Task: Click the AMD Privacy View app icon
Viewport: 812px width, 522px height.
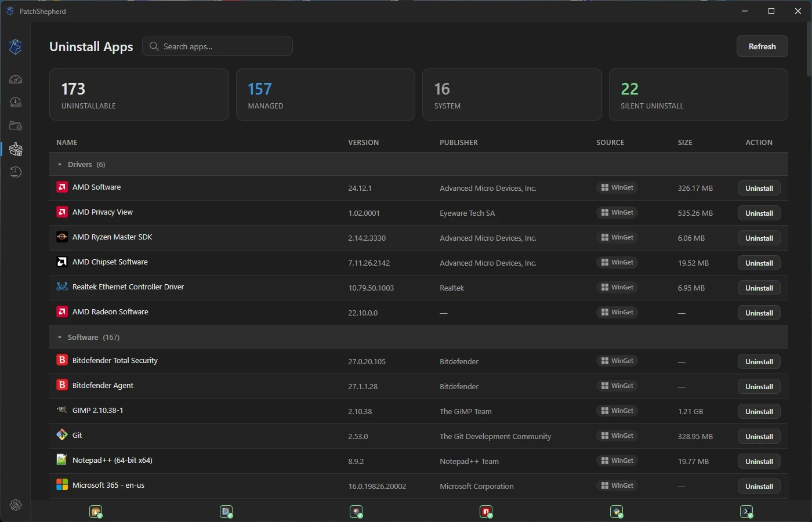Action: pyautogui.click(x=62, y=212)
